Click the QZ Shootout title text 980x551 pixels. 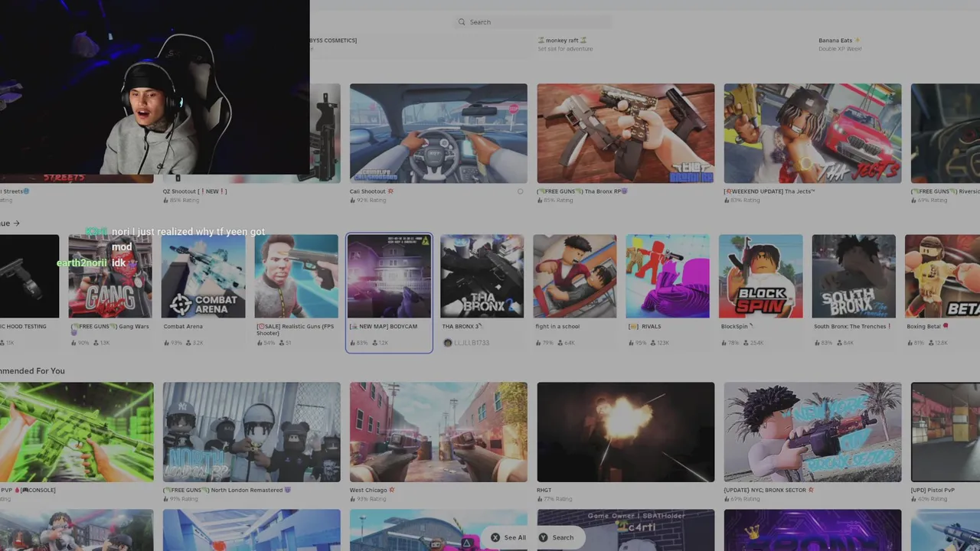195,191
